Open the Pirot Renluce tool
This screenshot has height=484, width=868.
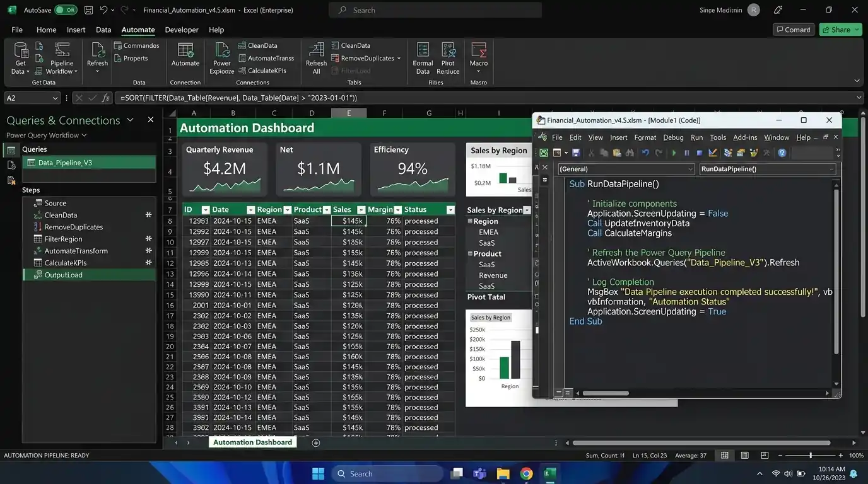click(448, 58)
